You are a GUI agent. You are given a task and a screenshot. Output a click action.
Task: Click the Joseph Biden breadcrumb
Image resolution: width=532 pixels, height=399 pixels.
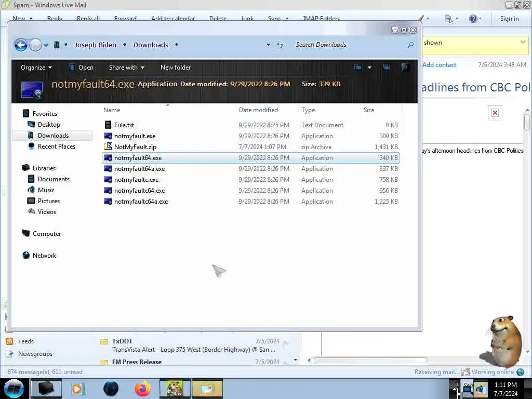(96, 45)
